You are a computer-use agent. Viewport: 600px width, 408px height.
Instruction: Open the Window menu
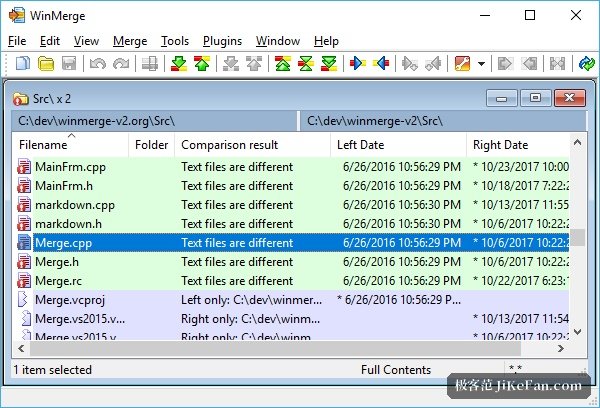(278, 41)
